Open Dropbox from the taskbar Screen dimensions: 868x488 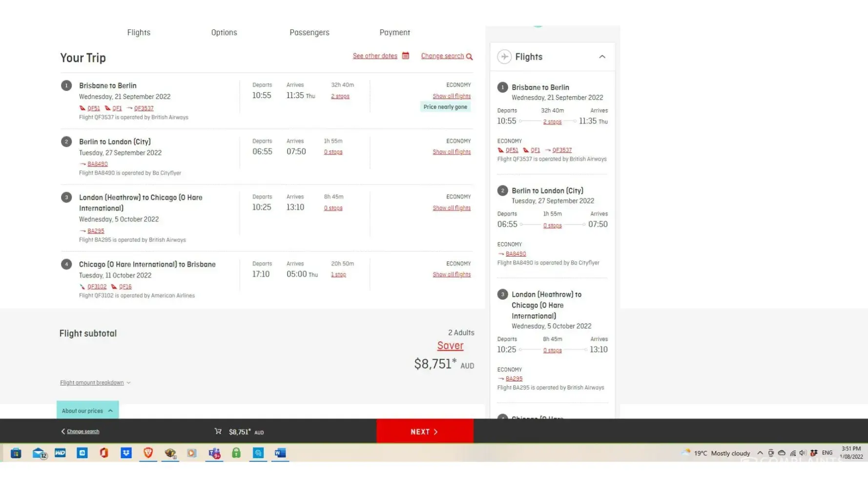point(126,453)
